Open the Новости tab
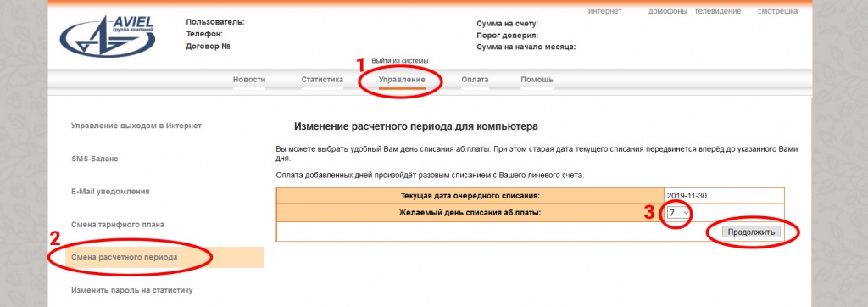Viewport: 868px width, 307px height. 249,80
